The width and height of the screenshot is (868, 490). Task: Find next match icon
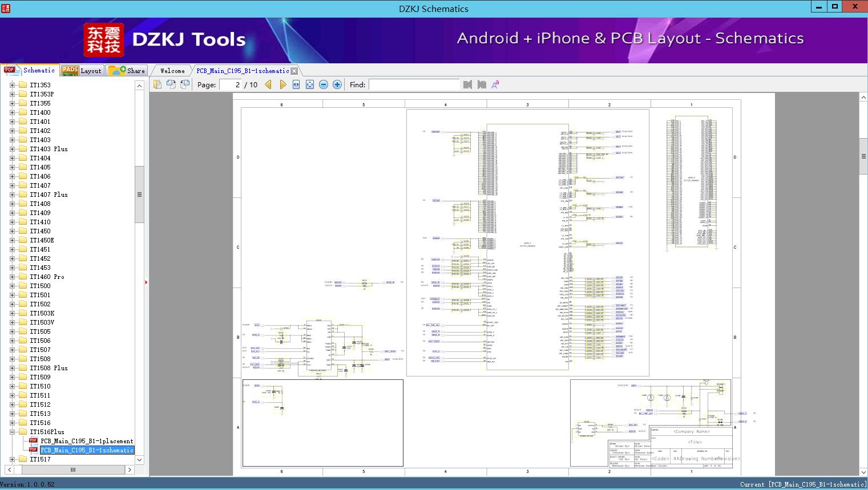click(x=482, y=84)
